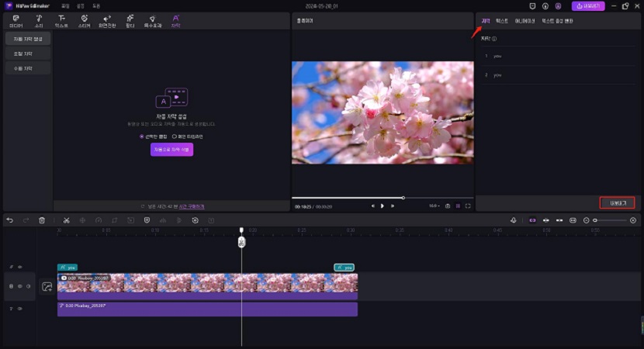This screenshot has height=349, width=644.
Task: Select the '메인 타임라인' radio button
Action: coord(175,136)
